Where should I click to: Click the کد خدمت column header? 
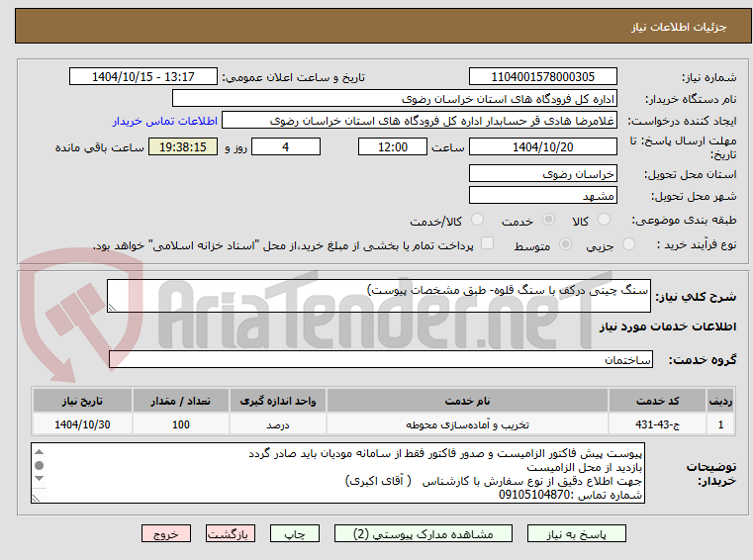657,401
